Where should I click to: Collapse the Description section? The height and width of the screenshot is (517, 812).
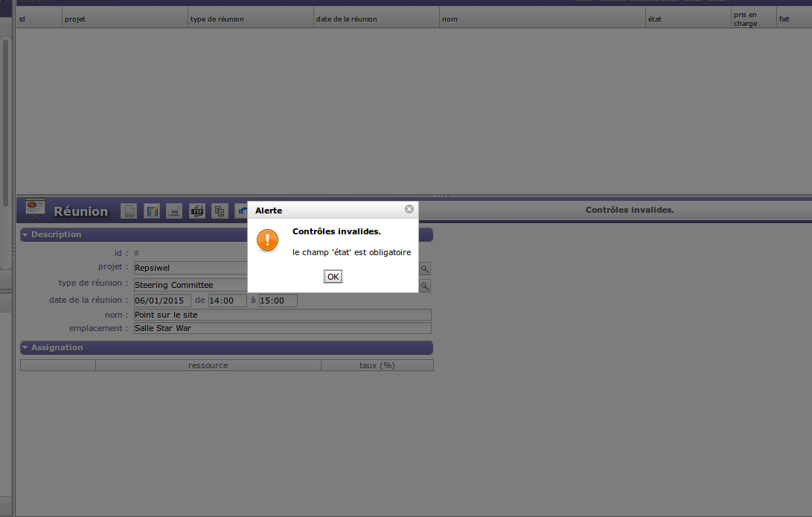(x=25, y=235)
